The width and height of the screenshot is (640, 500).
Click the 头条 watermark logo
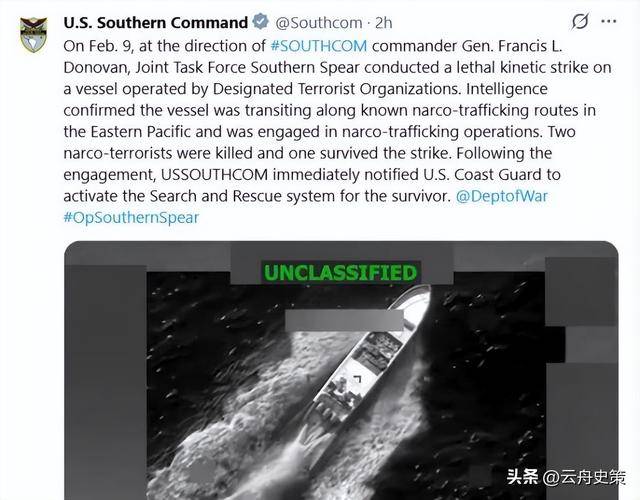[522, 477]
